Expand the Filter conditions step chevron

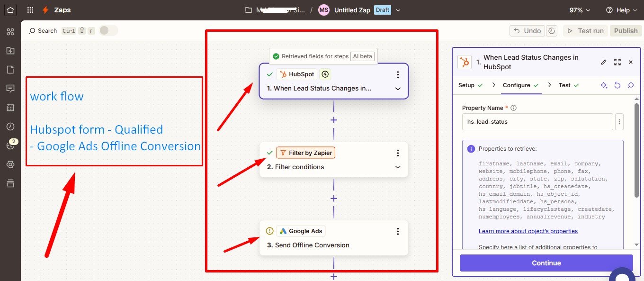(398, 167)
